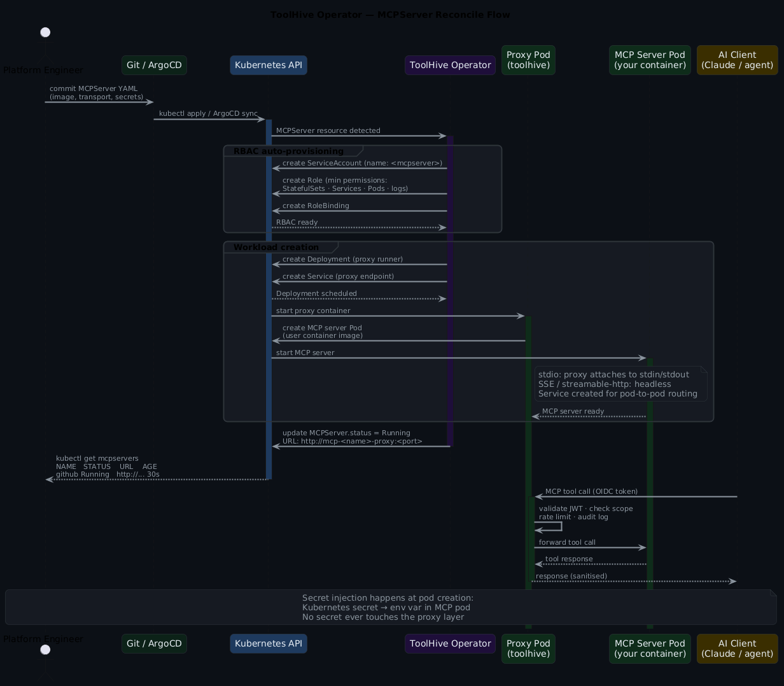Click the stdio proxy attaches note box
The width and height of the screenshot is (784, 686).
[620, 384]
